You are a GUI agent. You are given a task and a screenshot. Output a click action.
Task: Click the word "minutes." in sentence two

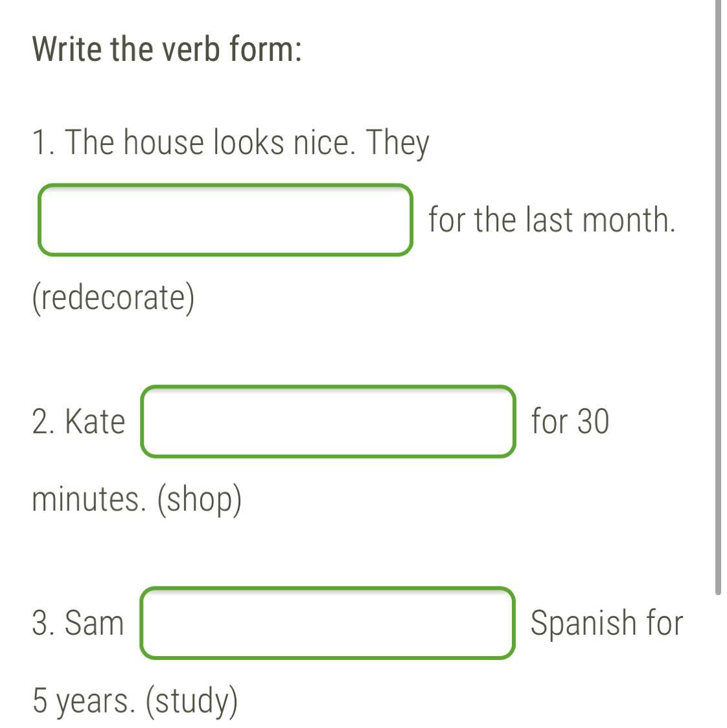point(89,499)
